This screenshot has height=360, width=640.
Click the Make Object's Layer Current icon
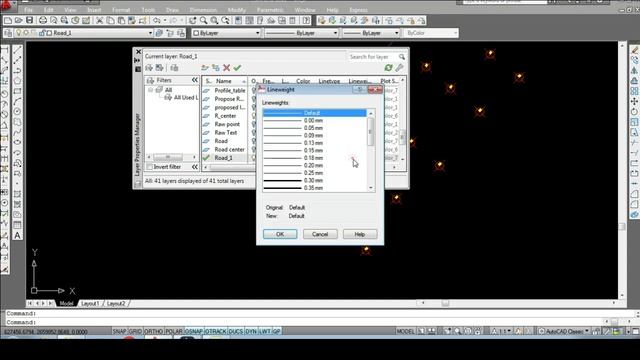(159, 33)
